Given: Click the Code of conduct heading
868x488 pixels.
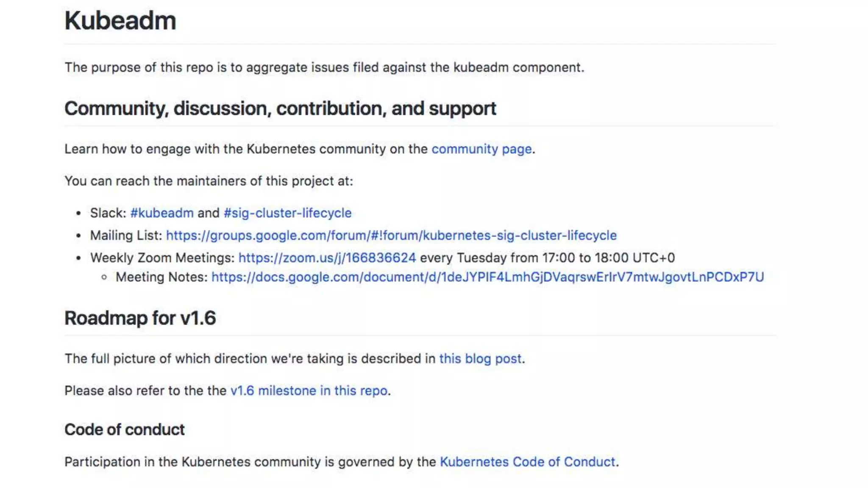Looking at the screenshot, I should (125, 430).
